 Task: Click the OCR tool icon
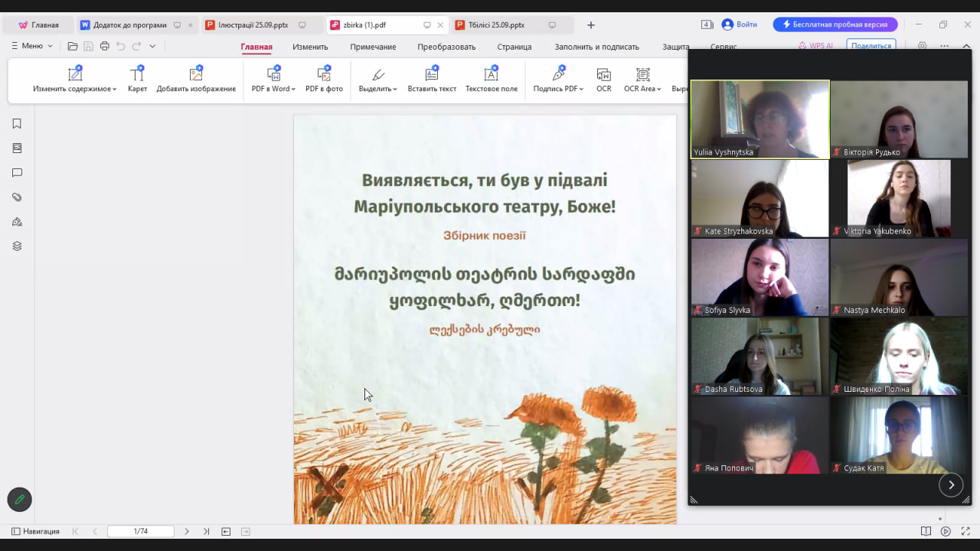603,75
